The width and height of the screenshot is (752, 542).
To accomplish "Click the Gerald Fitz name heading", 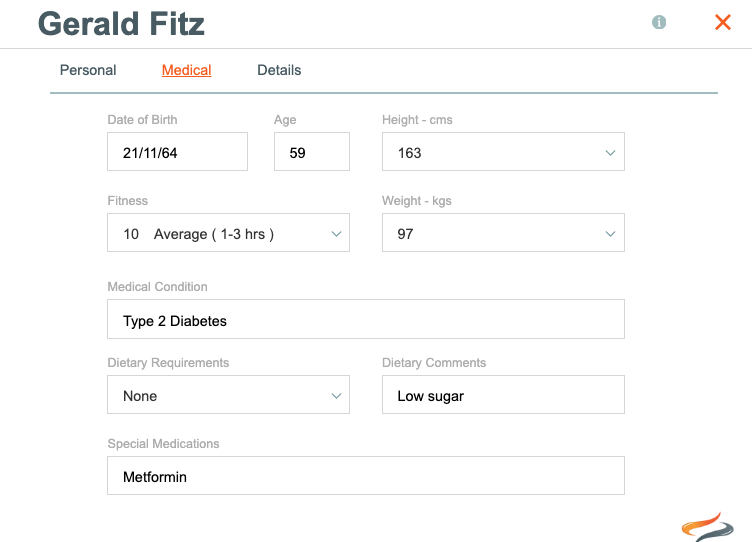I will point(121,24).
